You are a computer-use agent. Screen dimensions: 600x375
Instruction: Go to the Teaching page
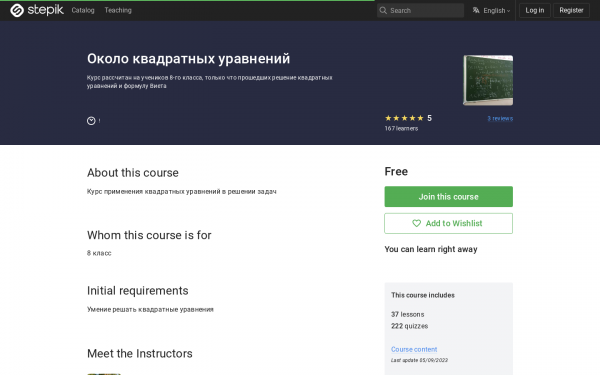(118, 10)
